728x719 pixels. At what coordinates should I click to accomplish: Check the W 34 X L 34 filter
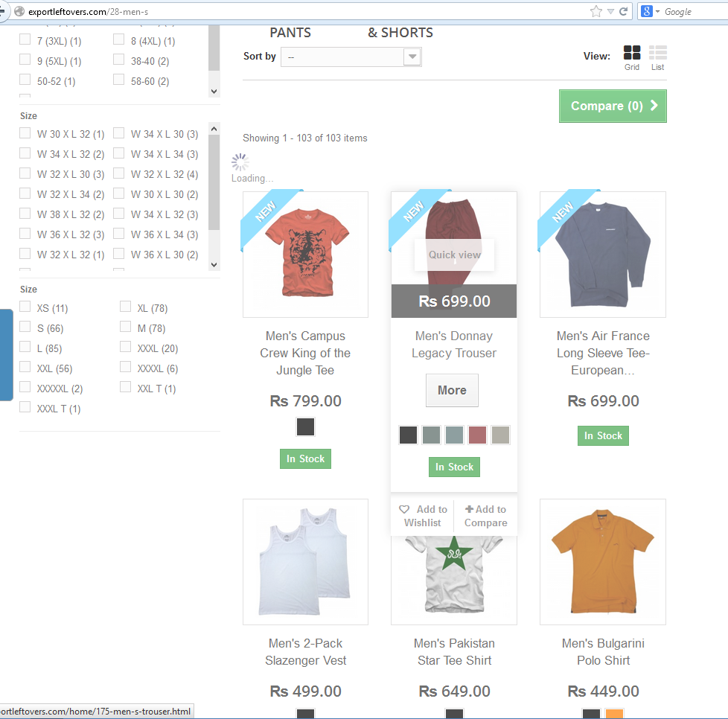pyautogui.click(x=119, y=153)
